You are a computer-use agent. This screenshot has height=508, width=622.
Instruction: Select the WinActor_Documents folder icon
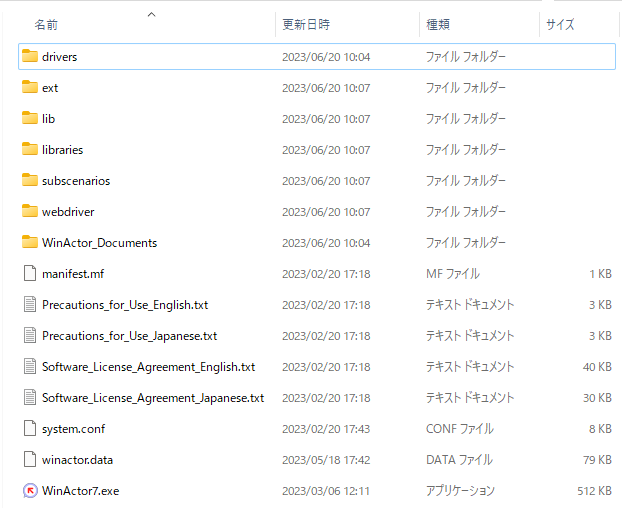coord(29,243)
